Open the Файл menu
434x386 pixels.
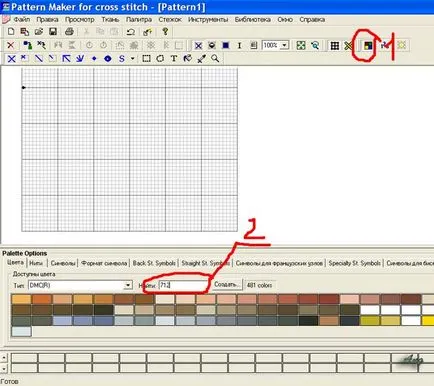click(22, 20)
